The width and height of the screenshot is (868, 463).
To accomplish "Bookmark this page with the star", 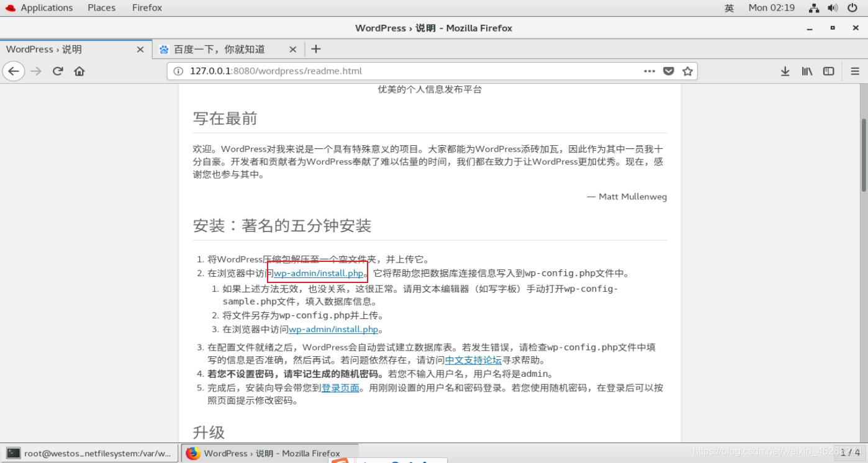I will [x=687, y=71].
